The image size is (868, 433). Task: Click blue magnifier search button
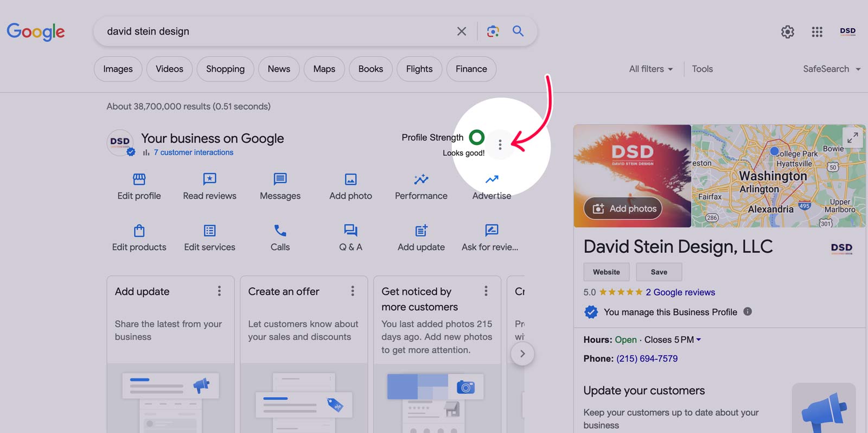518,31
